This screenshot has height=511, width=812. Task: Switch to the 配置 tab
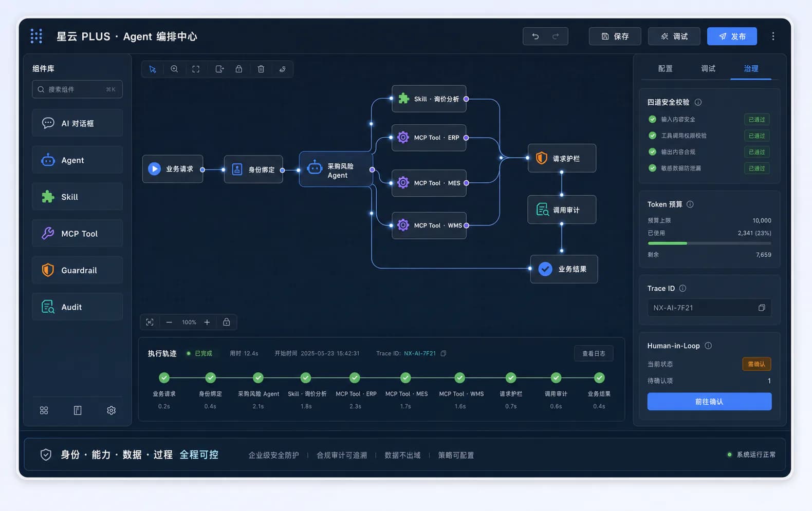coord(665,68)
